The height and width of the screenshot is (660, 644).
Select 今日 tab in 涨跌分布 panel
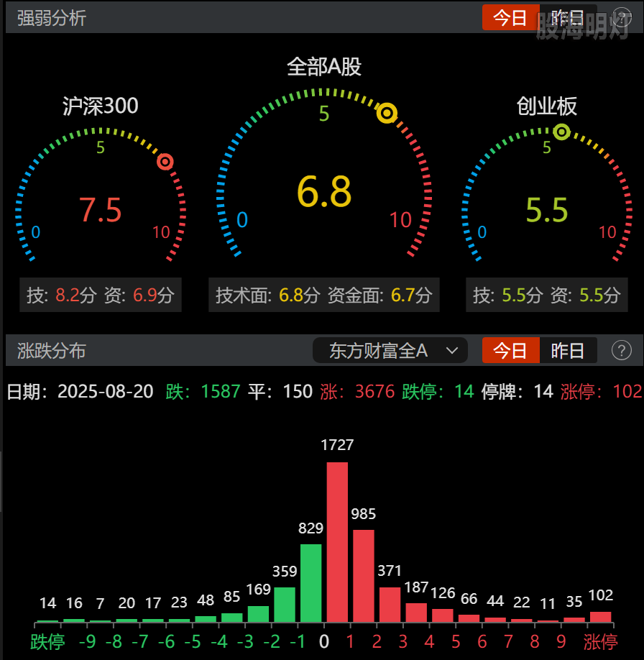pyautogui.click(x=510, y=350)
